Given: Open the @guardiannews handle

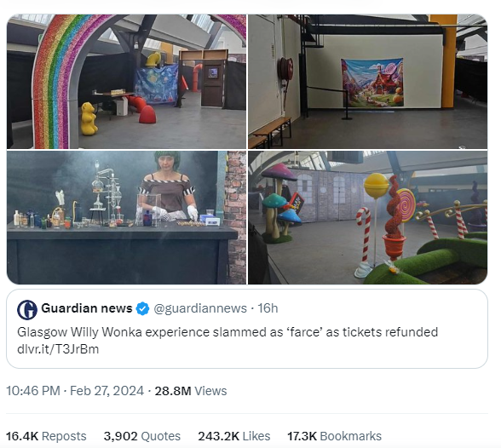Looking at the screenshot, I should (200, 309).
